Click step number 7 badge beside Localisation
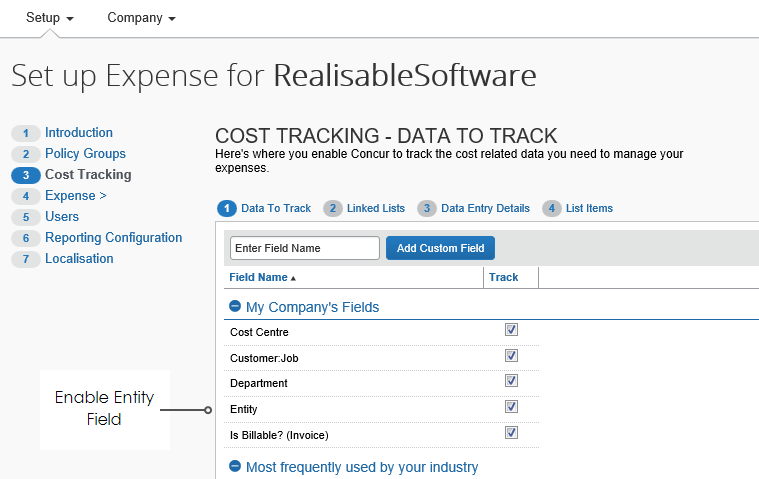759x479 pixels. (x=26, y=259)
